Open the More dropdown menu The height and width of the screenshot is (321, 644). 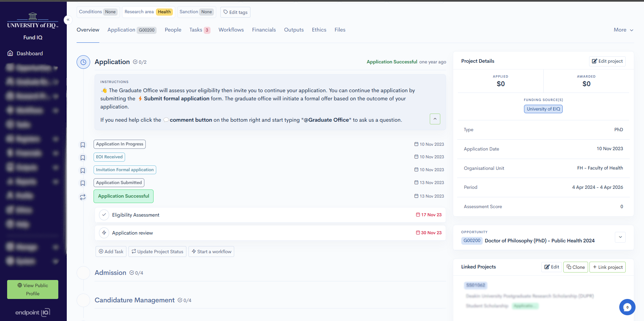[623, 30]
